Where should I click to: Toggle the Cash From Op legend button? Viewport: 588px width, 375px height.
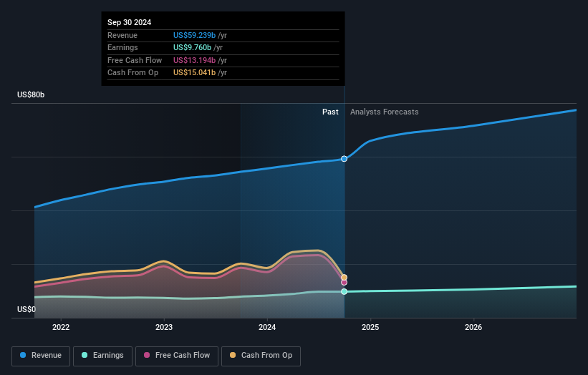pyautogui.click(x=261, y=356)
